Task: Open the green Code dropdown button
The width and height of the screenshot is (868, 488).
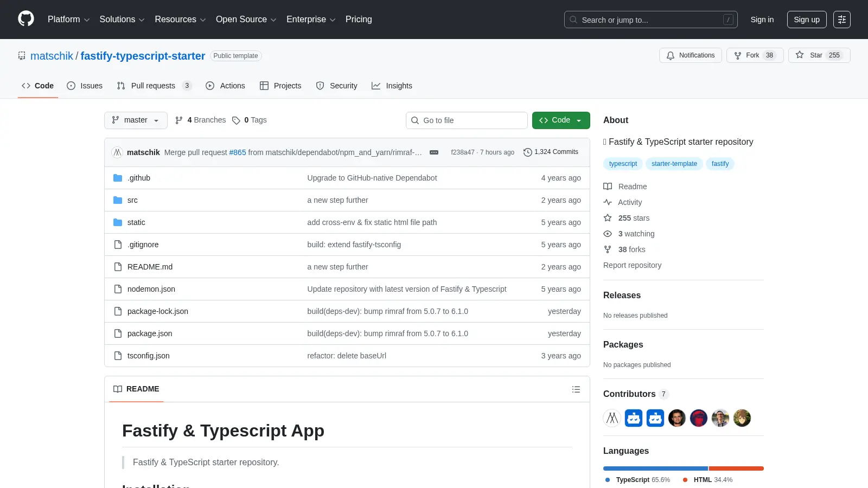Action: (561, 120)
